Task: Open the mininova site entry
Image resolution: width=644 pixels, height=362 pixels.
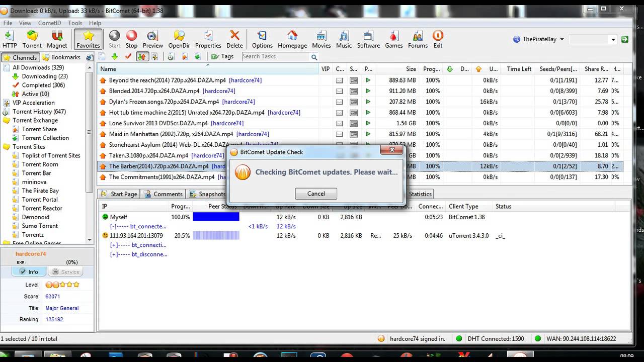Action: click(x=34, y=182)
